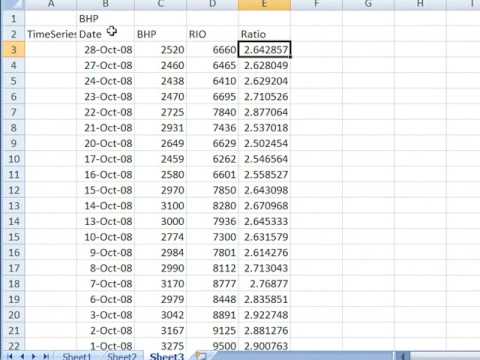Go to last sheet navigation arrow

click(x=46, y=356)
